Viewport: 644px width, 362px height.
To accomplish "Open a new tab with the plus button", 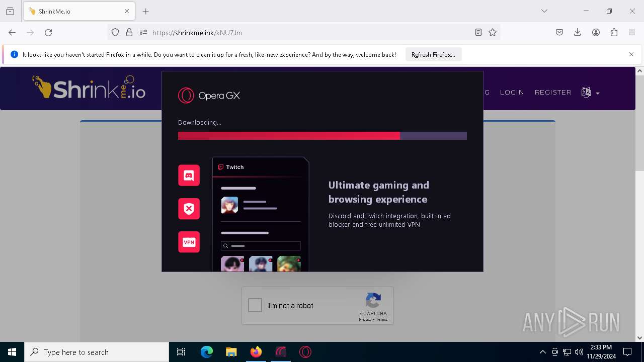I will 146,11.
